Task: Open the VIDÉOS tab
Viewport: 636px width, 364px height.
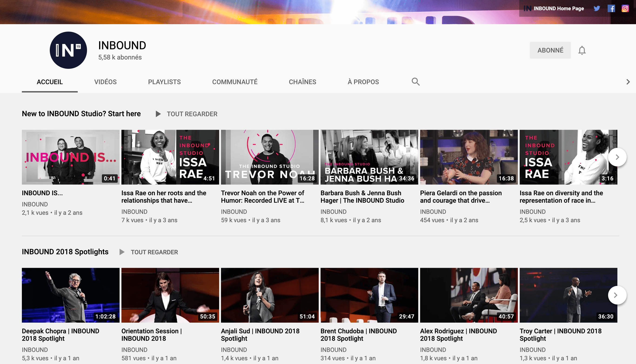Action: click(105, 82)
